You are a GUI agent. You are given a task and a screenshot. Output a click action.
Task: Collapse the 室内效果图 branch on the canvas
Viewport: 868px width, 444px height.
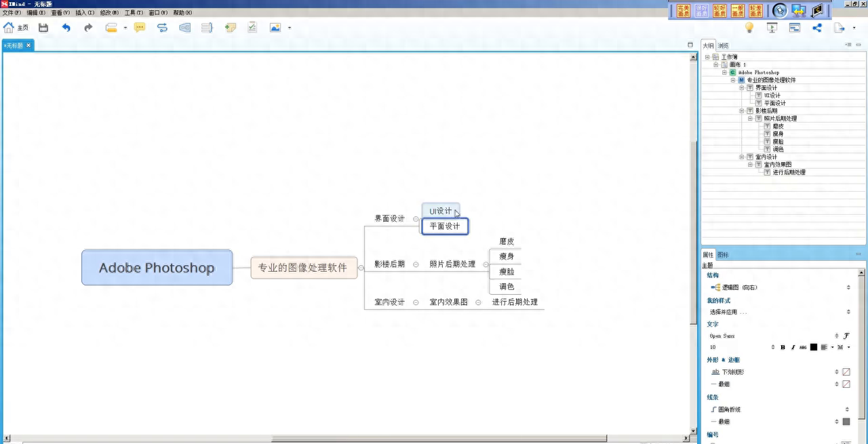click(478, 302)
